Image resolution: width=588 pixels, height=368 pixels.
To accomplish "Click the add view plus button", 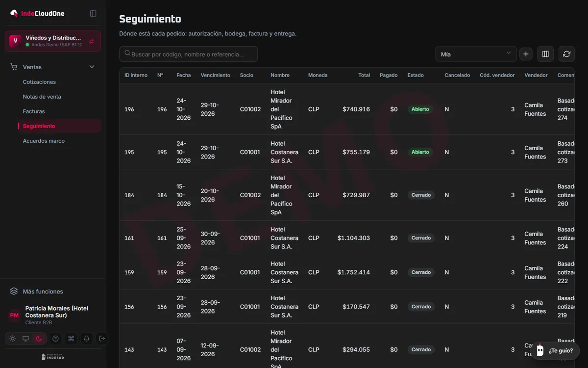I will (x=526, y=54).
